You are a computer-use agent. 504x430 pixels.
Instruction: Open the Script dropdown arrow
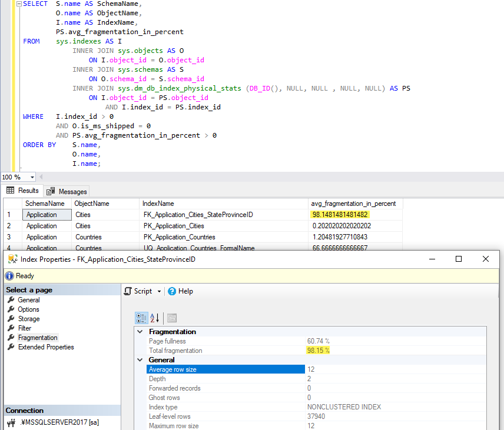tap(159, 291)
